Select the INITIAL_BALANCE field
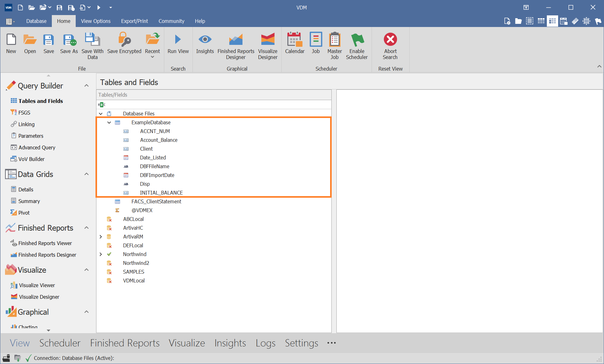 point(161,193)
